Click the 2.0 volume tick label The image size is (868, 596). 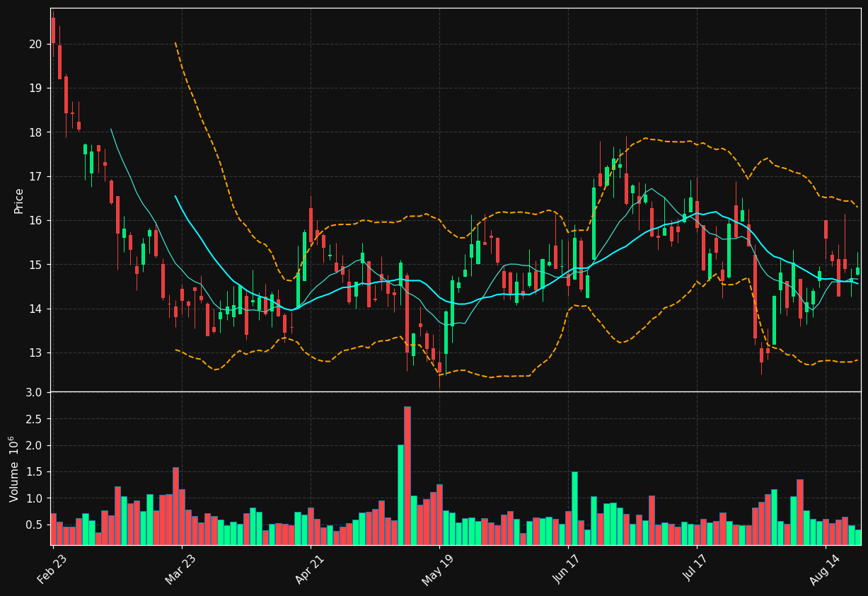(x=35, y=445)
